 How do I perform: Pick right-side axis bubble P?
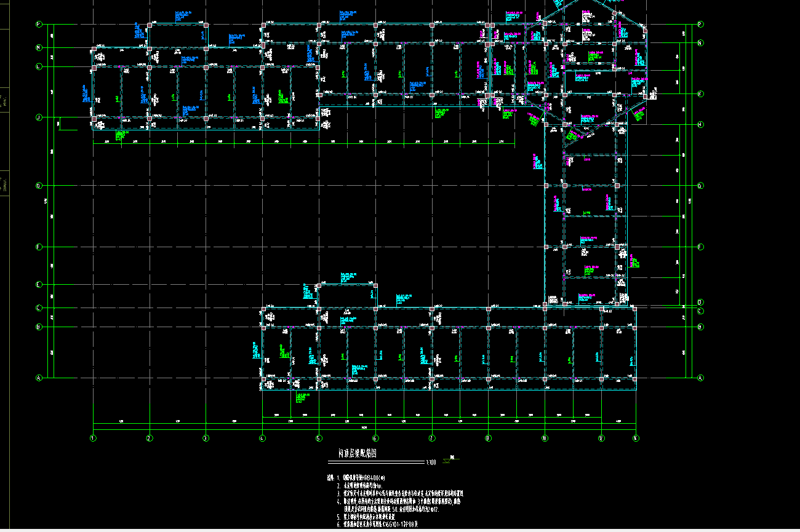[x=700, y=25]
